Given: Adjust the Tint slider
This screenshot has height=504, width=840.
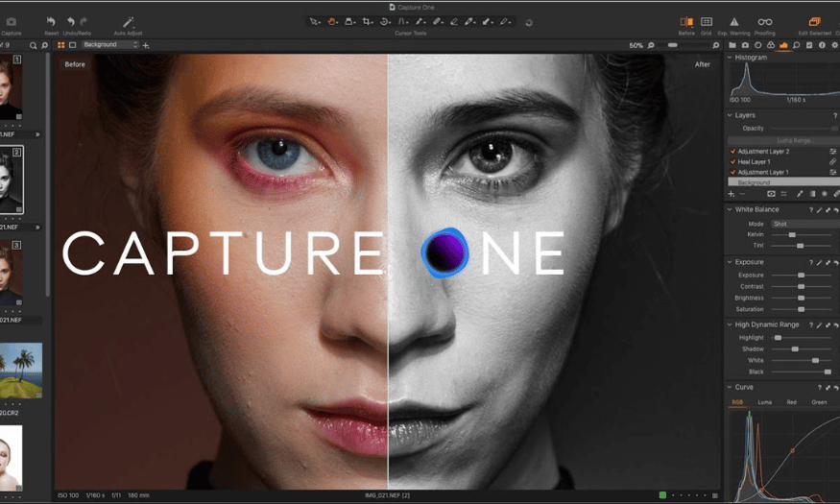Looking at the screenshot, I should [x=800, y=246].
